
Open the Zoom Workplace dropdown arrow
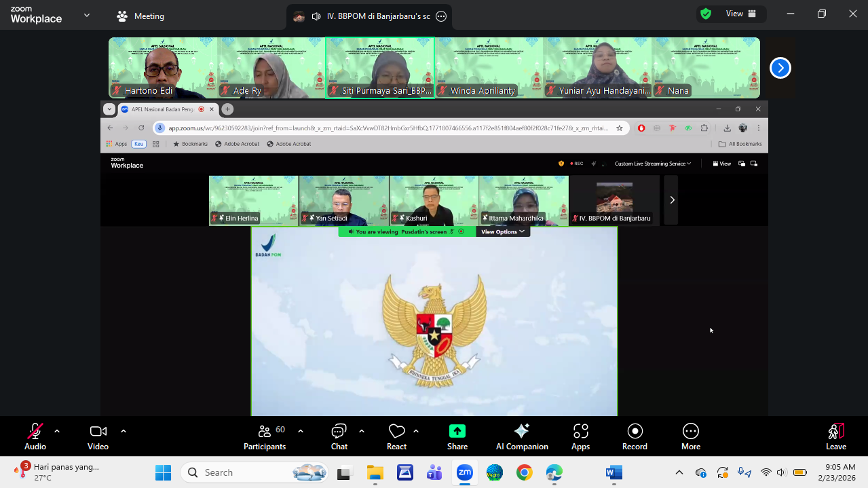click(x=87, y=15)
